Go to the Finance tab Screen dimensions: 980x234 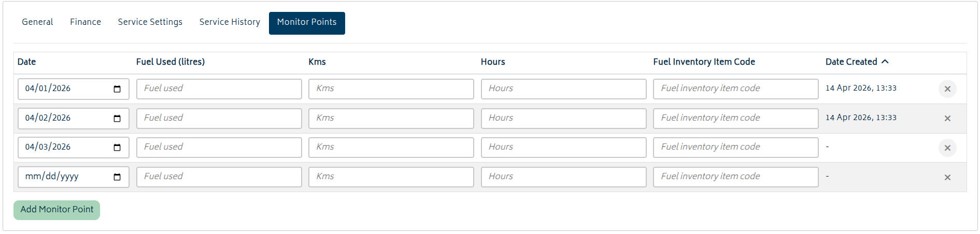[x=86, y=22]
